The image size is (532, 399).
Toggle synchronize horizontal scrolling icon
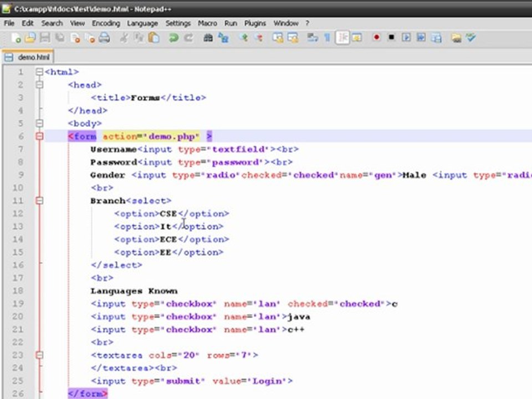click(x=293, y=38)
